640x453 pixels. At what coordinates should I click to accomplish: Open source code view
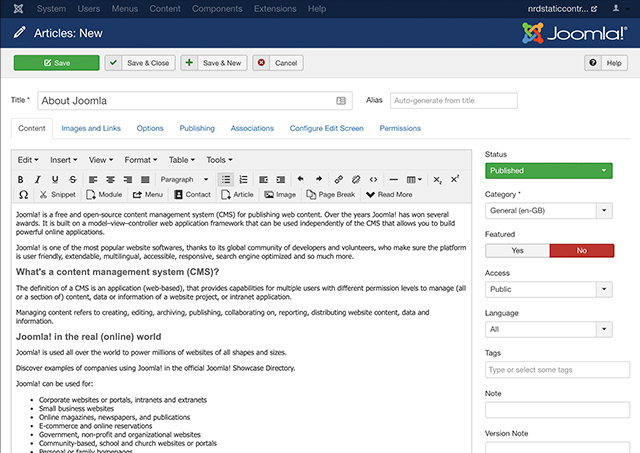pyautogui.click(x=373, y=180)
